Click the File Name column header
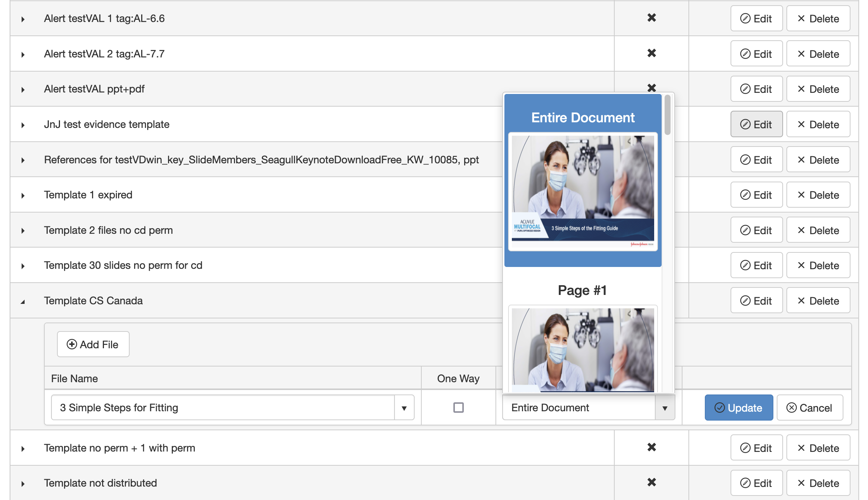The image size is (868, 500). point(75,378)
